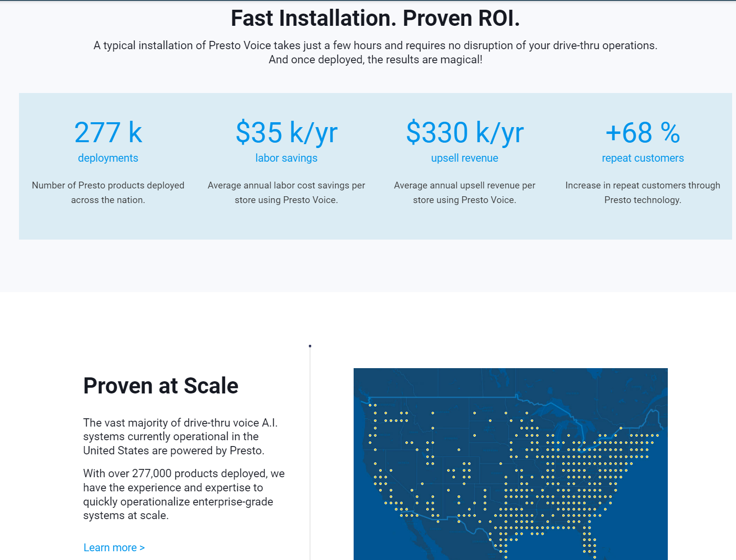The image size is (736, 560).
Task: Select the 'Fast Installation. Proven ROI.' heading
Action: tap(376, 19)
